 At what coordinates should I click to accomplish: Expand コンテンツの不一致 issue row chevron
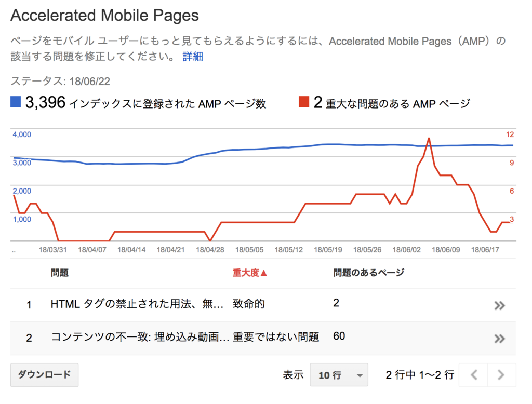click(x=499, y=339)
